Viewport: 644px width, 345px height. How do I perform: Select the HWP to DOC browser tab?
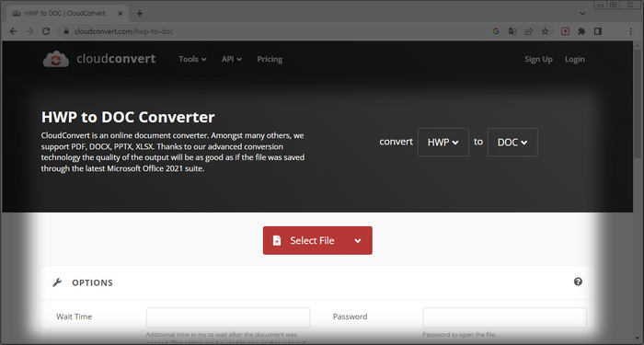click(x=68, y=14)
